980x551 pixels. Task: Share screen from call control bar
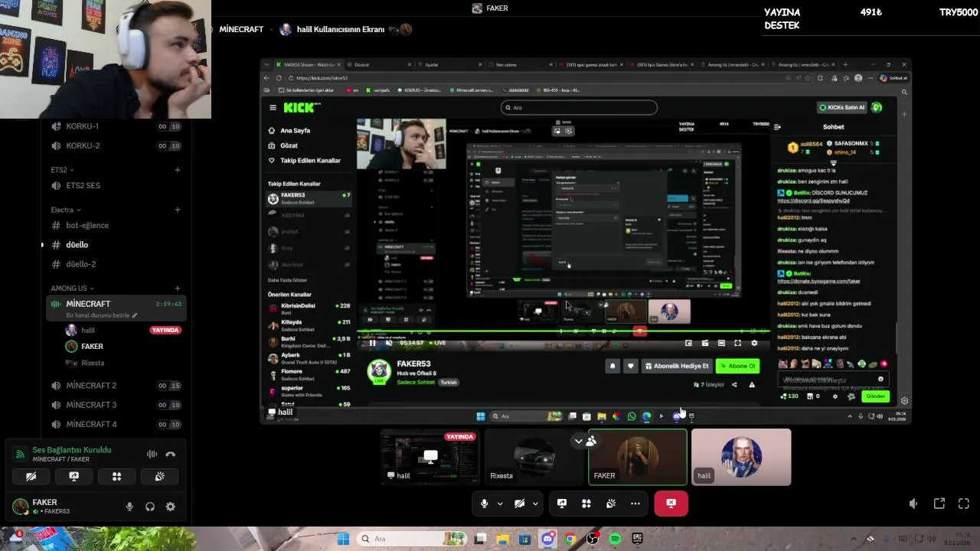point(562,504)
